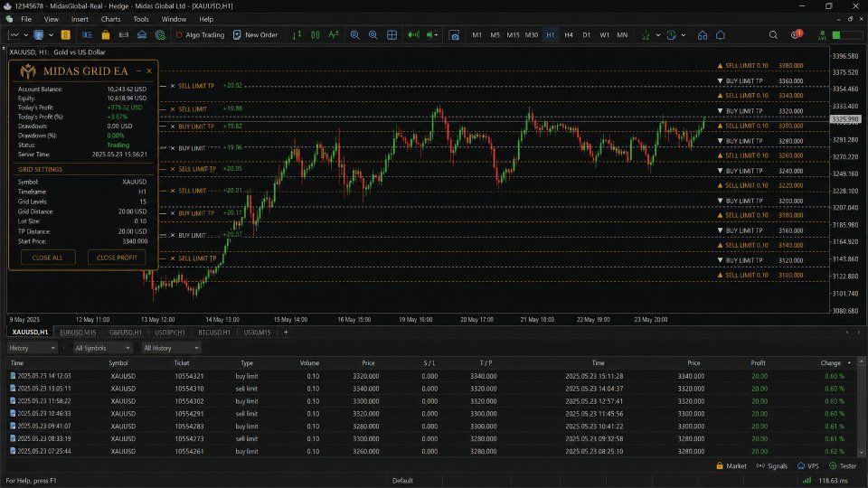This screenshot has height=488, width=868.
Task: Click the green signals radar icon
Action: click(160, 35)
